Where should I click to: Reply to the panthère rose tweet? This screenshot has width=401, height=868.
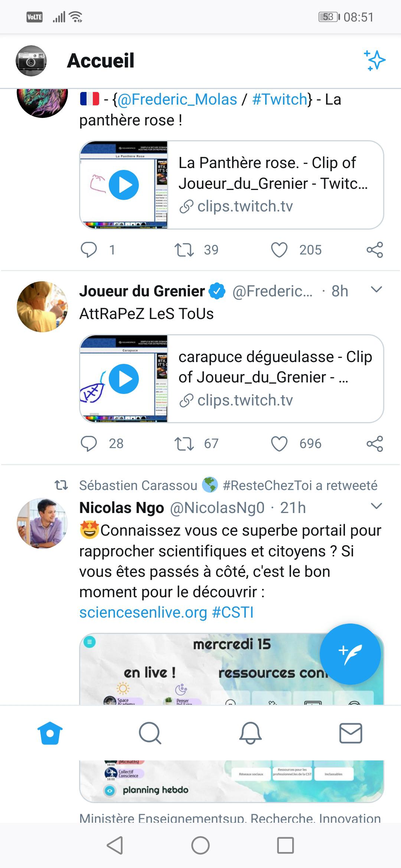click(x=89, y=250)
